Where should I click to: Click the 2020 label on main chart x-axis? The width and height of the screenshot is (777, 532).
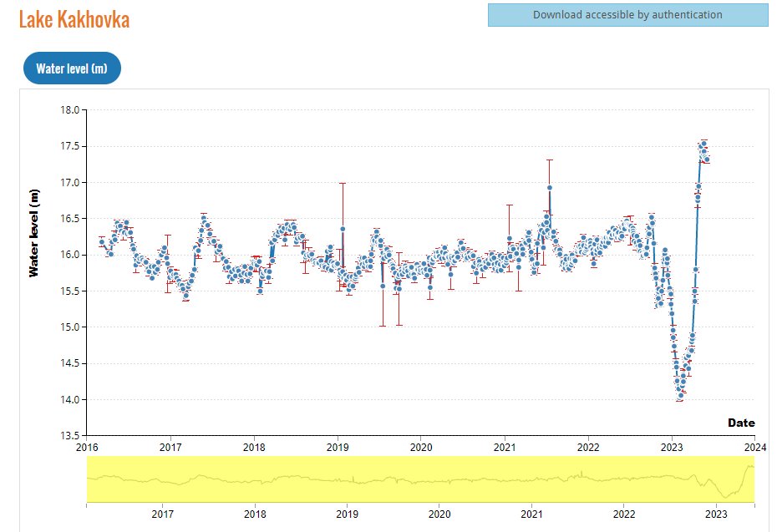click(x=421, y=447)
